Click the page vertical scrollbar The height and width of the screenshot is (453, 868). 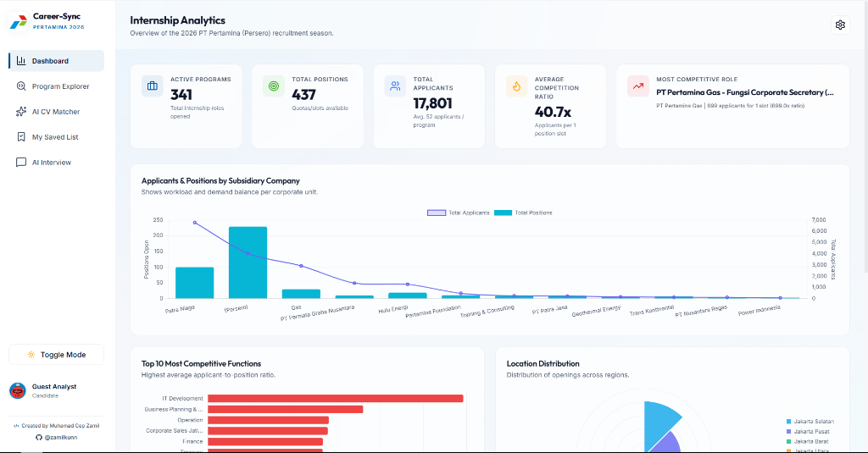865,135
